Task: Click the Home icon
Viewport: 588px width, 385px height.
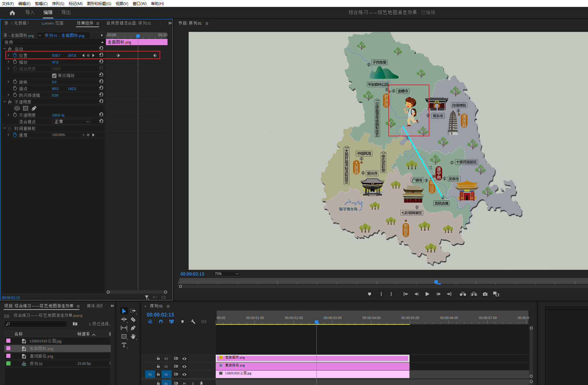Action: click(x=12, y=13)
